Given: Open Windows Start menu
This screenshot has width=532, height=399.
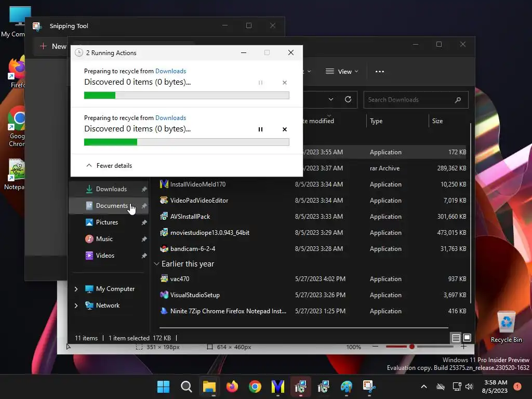Looking at the screenshot, I should pyautogui.click(x=164, y=387).
